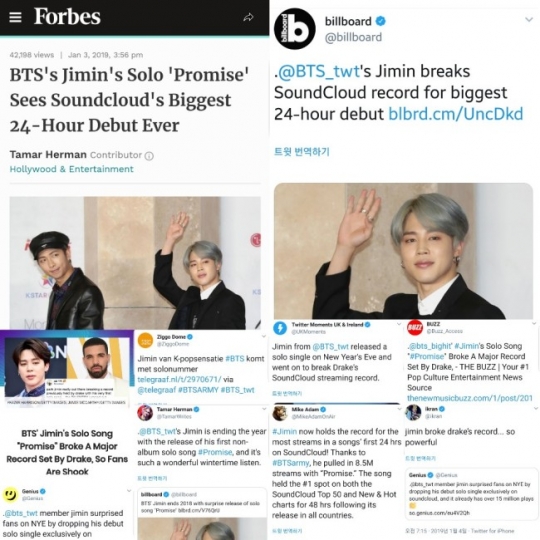Open the Forbes hamburger menu
The image size is (540, 540).
click(x=15, y=17)
